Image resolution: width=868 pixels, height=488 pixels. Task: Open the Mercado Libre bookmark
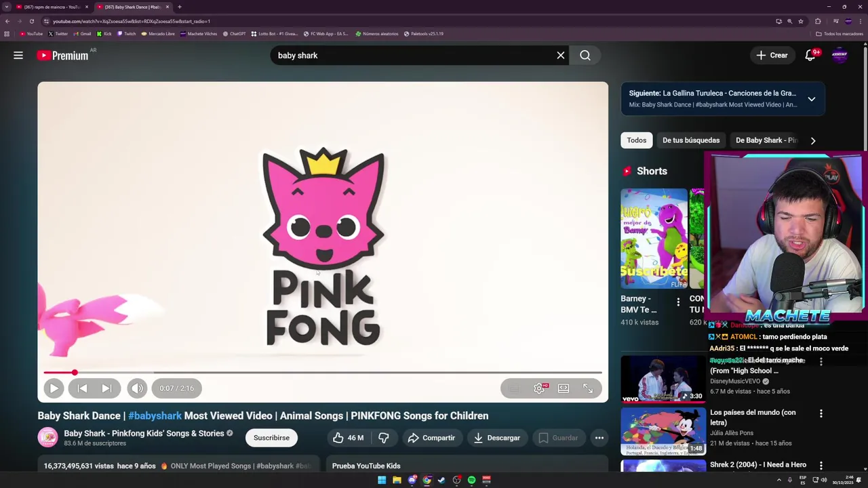pos(158,33)
